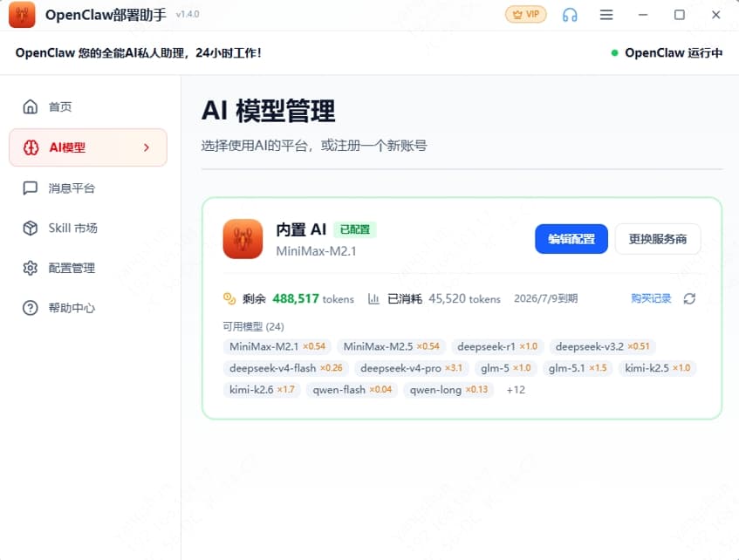The height and width of the screenshot is (560, 739).
Task: Open the 购买记录 link
Action: (x=651, y=298)
